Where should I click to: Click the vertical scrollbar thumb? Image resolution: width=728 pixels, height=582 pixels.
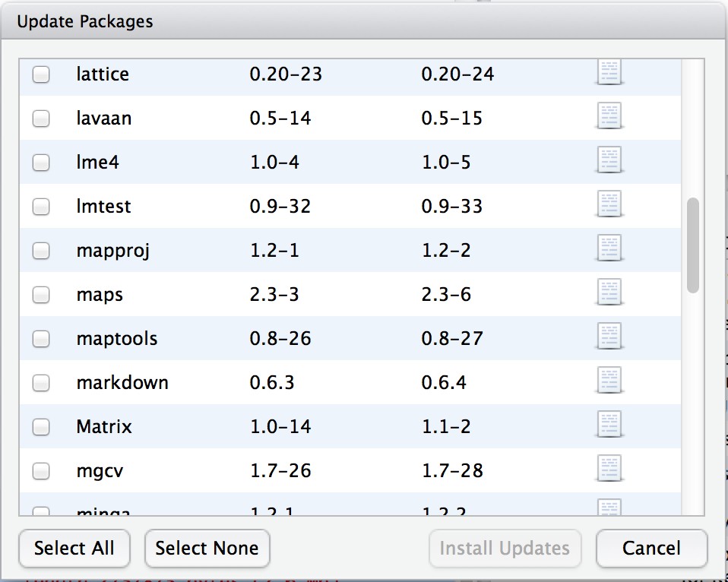point(692,245)
